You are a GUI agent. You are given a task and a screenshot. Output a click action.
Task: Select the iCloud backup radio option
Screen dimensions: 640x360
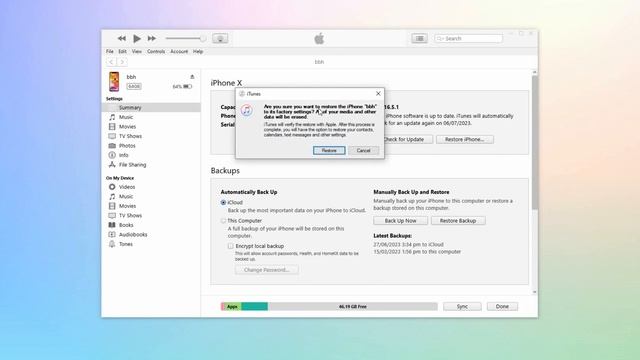(x=223, y=202)
